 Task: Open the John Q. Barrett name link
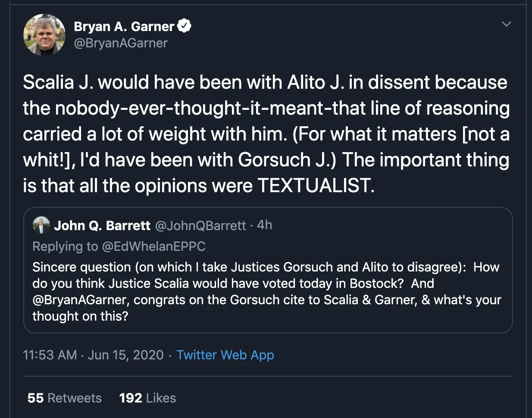(x=102, y=225)
